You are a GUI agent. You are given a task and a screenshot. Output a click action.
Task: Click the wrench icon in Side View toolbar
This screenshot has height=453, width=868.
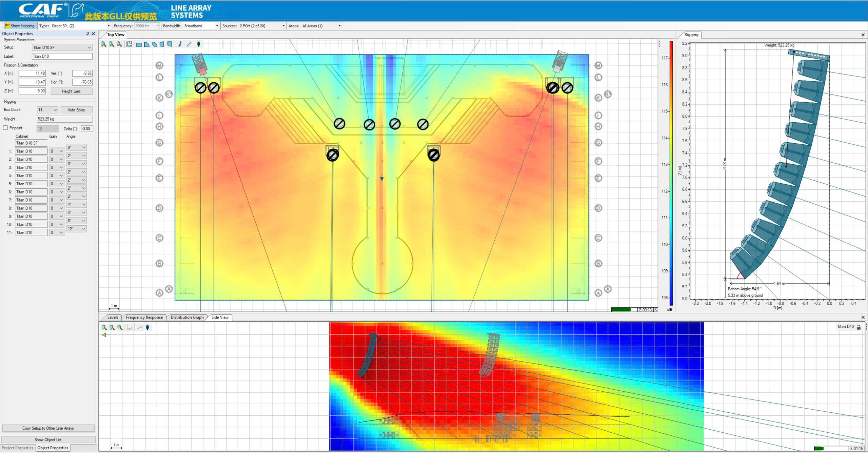[139, 328]
